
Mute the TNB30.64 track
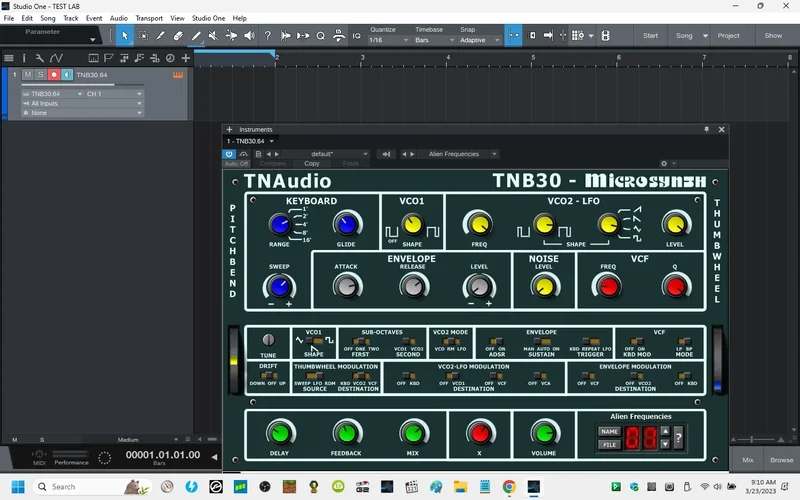[x=28, y=75]
